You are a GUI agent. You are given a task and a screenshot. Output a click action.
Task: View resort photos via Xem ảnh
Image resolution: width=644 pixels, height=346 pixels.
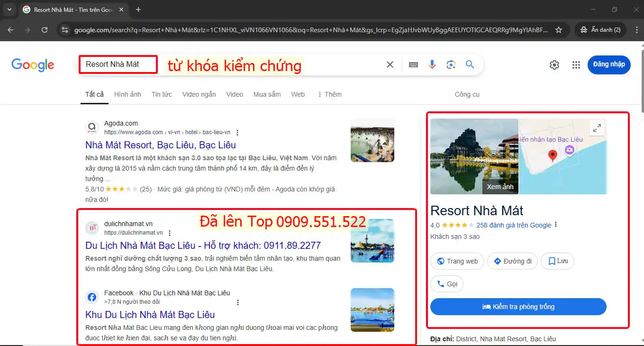point(500,187)
